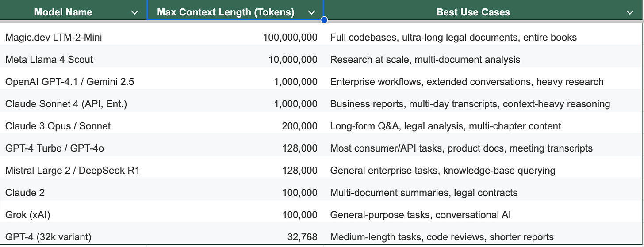Click 100,000 in the Grok (xAI) row
This screenshot has height=247, width=644.
[299, 215]
